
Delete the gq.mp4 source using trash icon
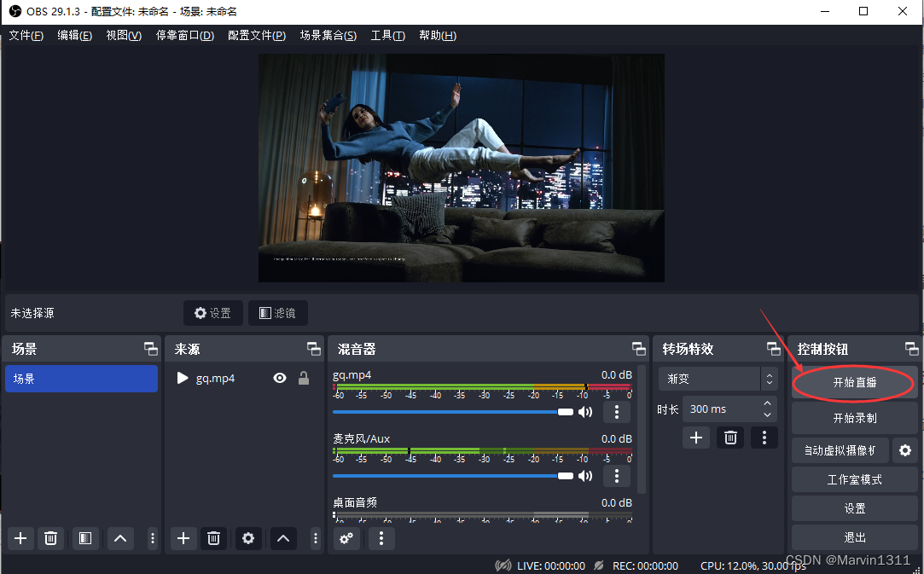click(x=214, y=538)
